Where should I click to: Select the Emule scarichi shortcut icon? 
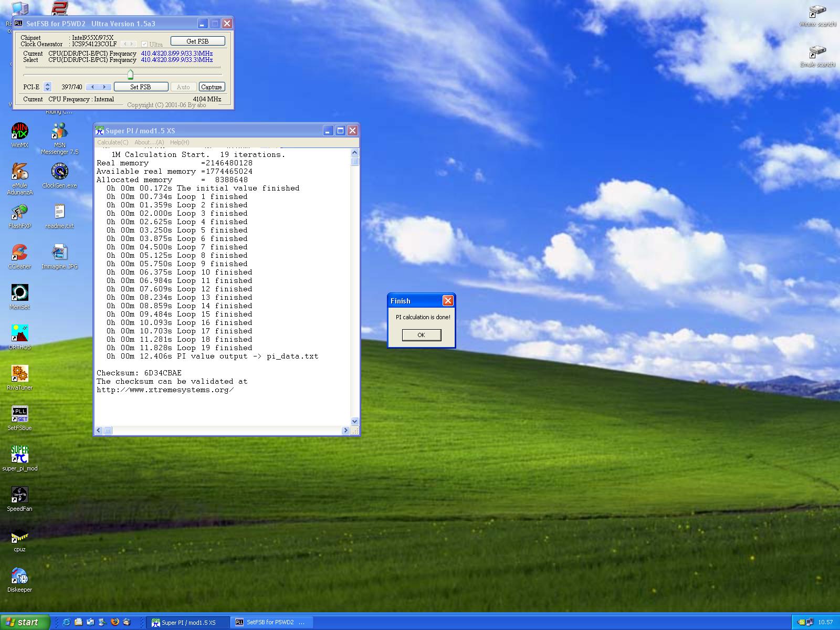(x=817, y=55)
